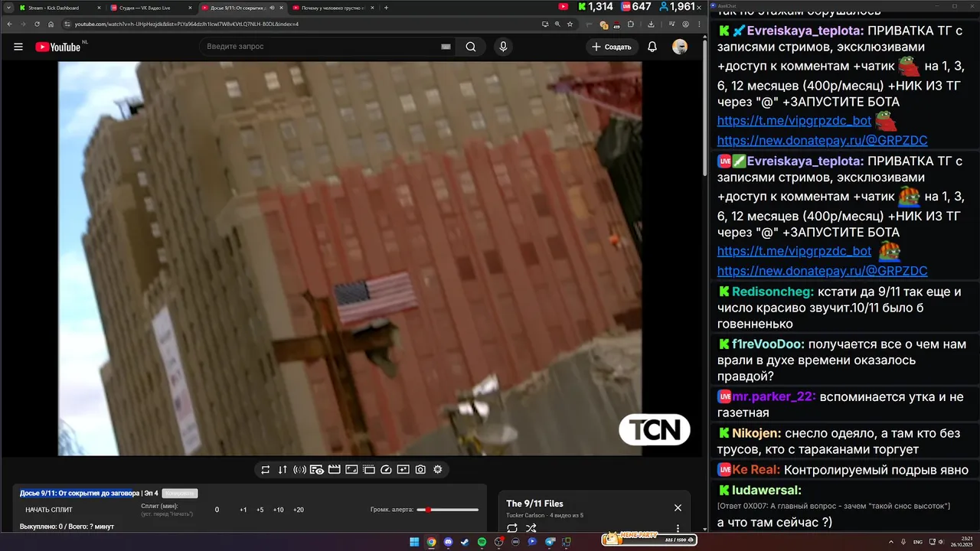This screenshot has width=980, height=551.
Task: Open the player toolbar settings gear
Action: click(x=438, y=470)
